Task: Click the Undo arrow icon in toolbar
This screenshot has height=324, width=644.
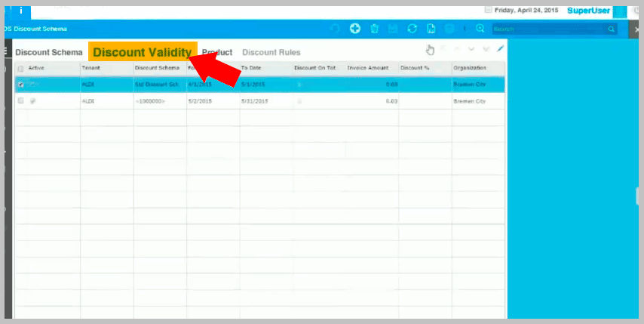Action: tap(336, 29)
